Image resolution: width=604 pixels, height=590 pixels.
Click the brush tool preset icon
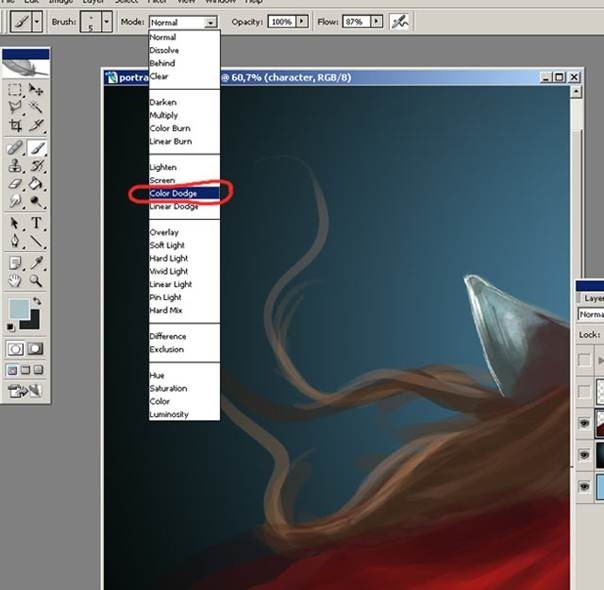click(21, 22)
